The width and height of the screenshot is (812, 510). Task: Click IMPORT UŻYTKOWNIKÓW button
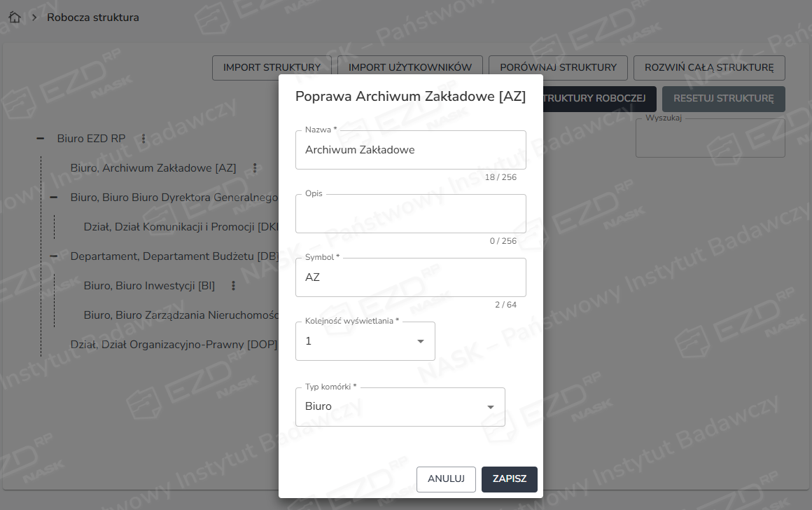(x=410, y=68)
